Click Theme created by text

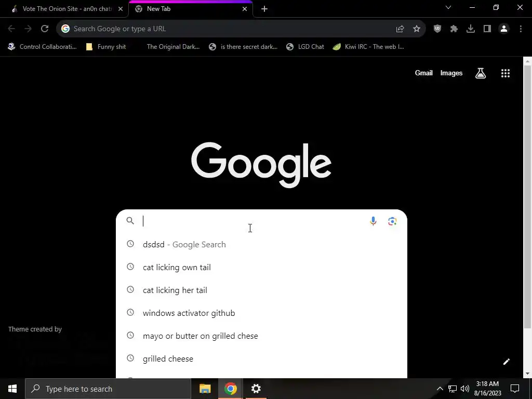[x=35, y=329]
